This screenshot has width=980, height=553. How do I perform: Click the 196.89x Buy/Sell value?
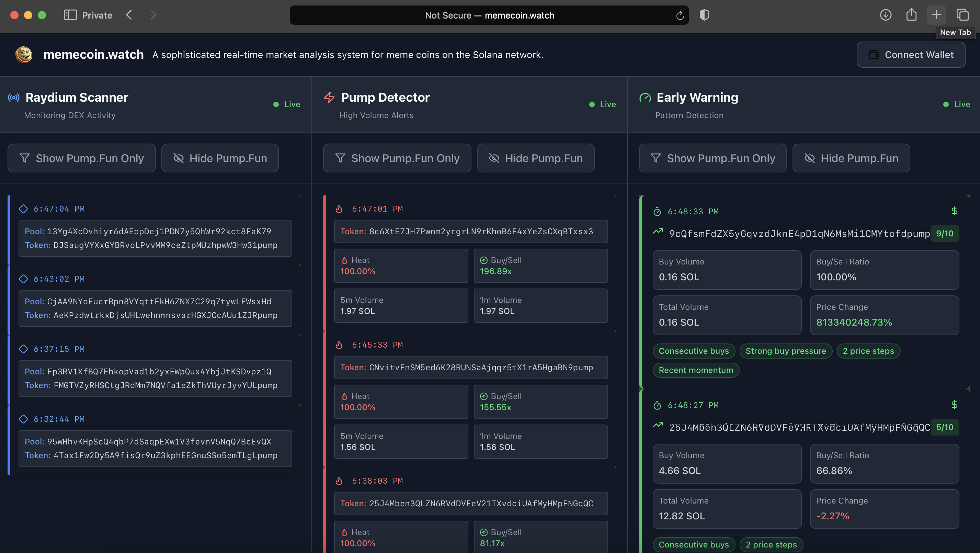tap(496, 271)
